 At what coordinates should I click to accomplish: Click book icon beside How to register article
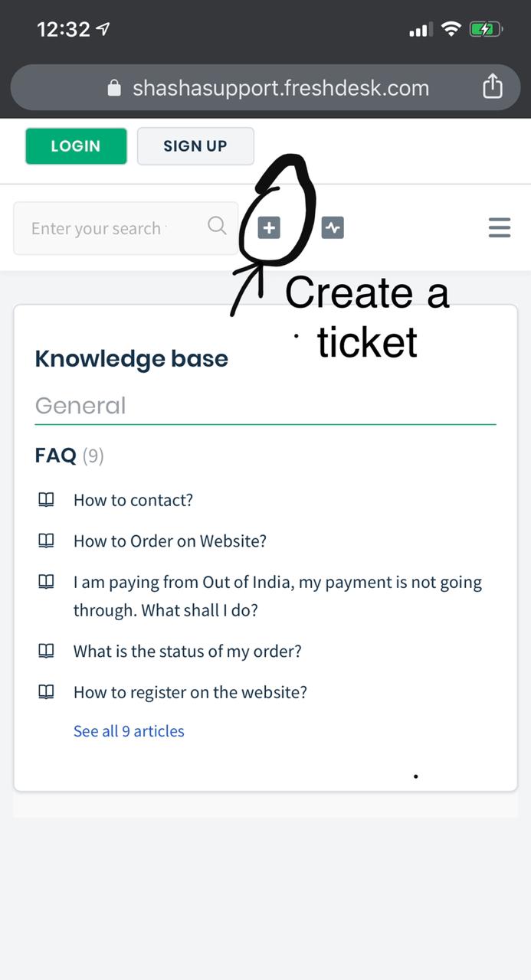(46, 692)
